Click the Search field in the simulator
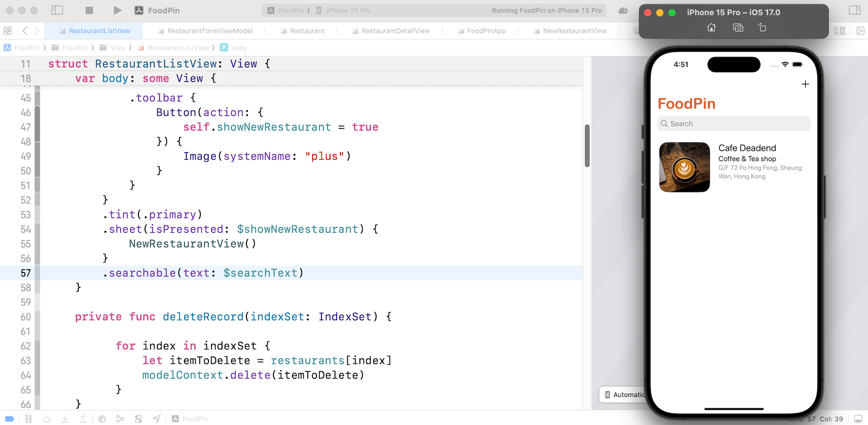 click(733, 124)
